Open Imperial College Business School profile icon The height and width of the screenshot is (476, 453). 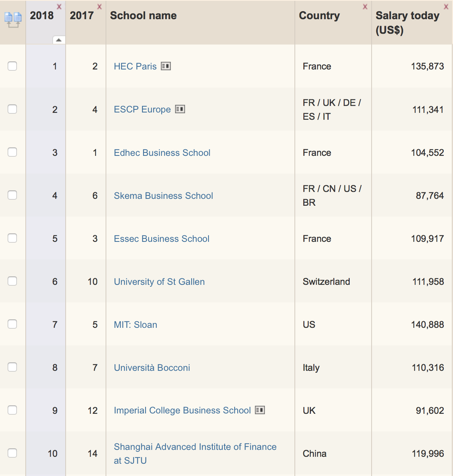click(260, 410)
